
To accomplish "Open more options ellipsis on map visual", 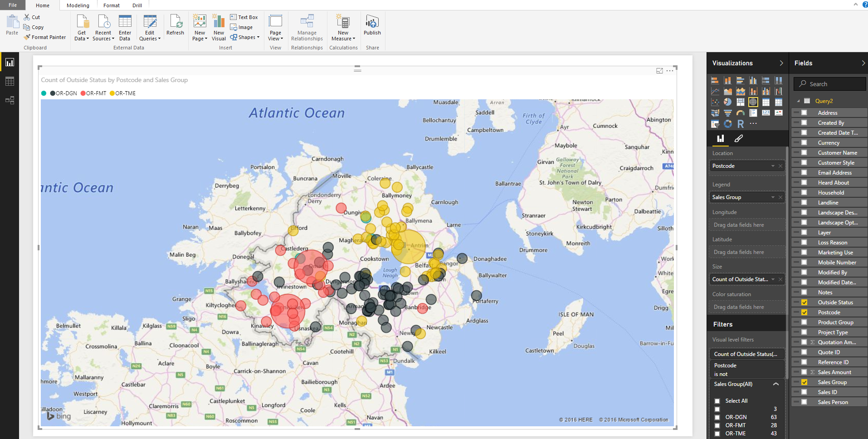I will (670, 71).
